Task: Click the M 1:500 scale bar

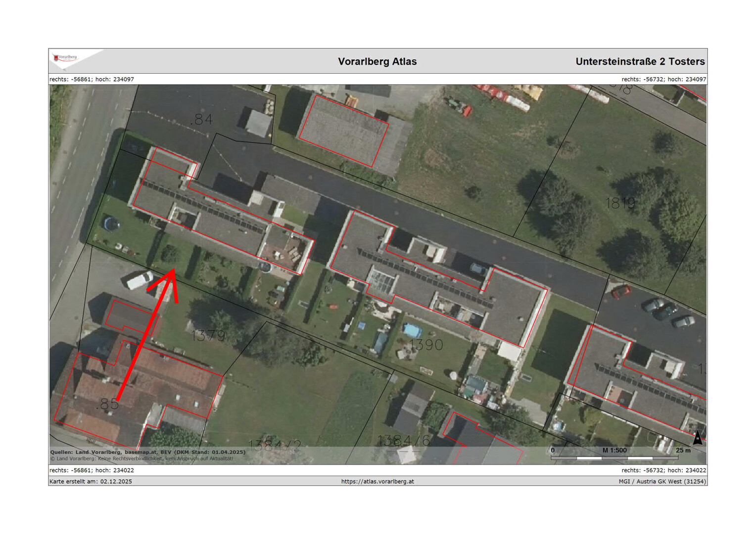Action: tap(614, 454)
